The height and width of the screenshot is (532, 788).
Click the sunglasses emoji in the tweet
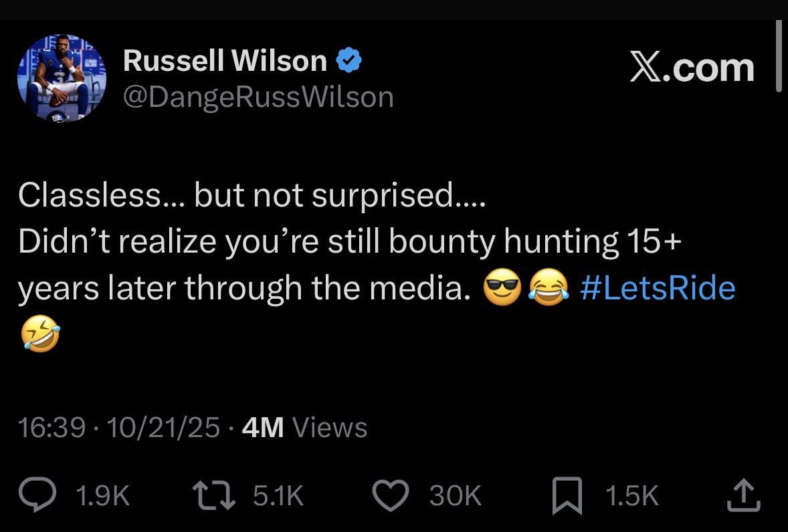(503, 287)
